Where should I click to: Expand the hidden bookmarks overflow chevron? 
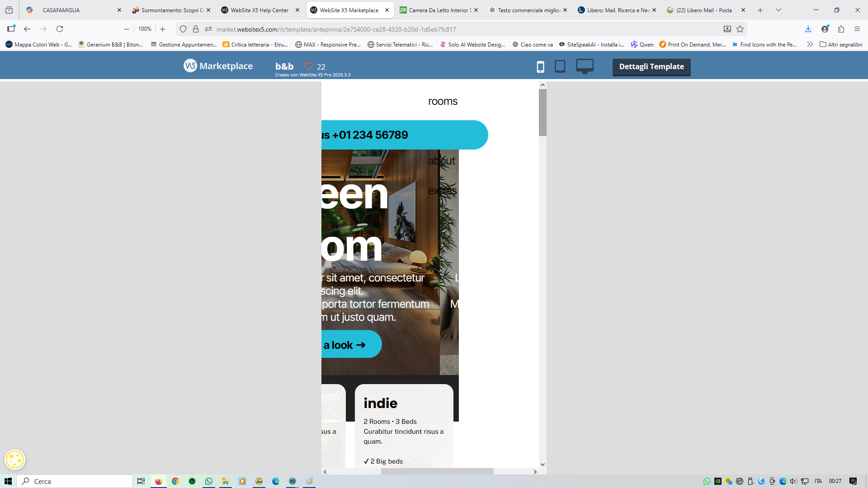(x=810, y=44)
